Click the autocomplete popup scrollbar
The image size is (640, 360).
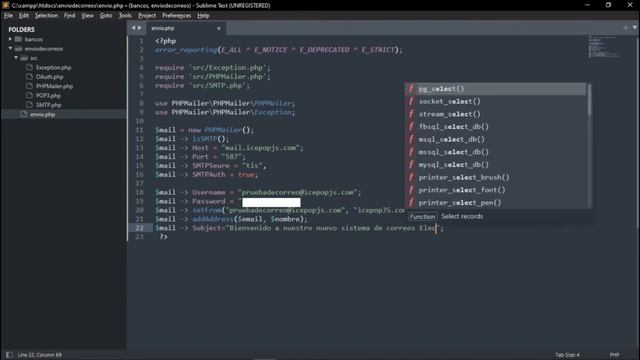[589, 100]
